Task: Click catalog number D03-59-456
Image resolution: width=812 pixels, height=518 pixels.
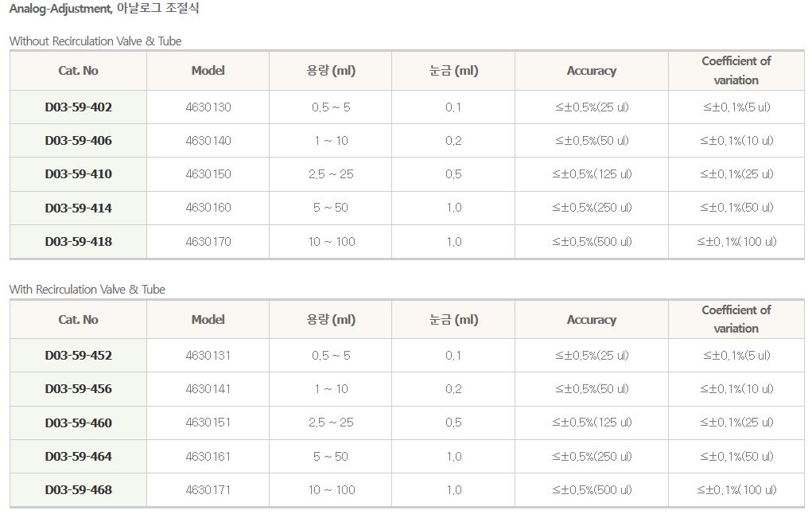Action: (x=78, y=389)
